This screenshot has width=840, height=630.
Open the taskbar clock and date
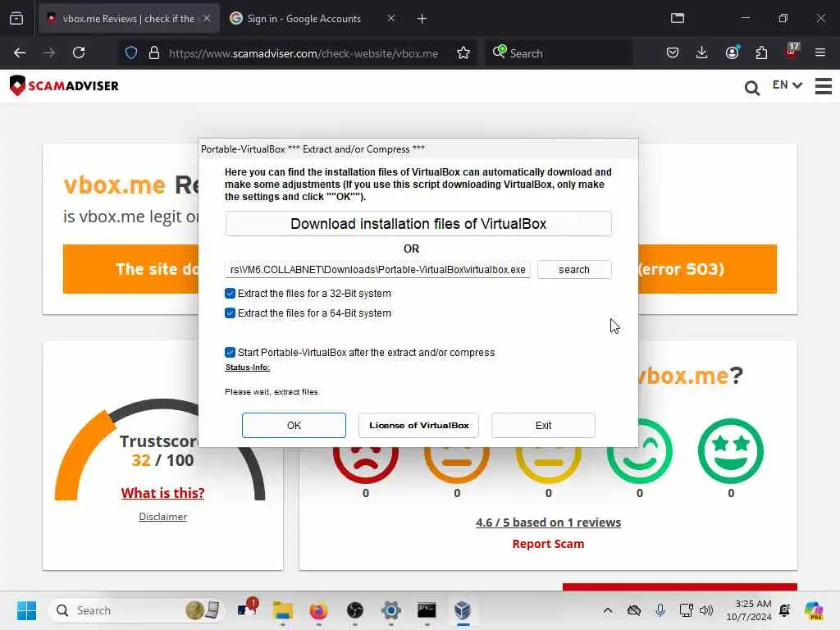[748, 610]
